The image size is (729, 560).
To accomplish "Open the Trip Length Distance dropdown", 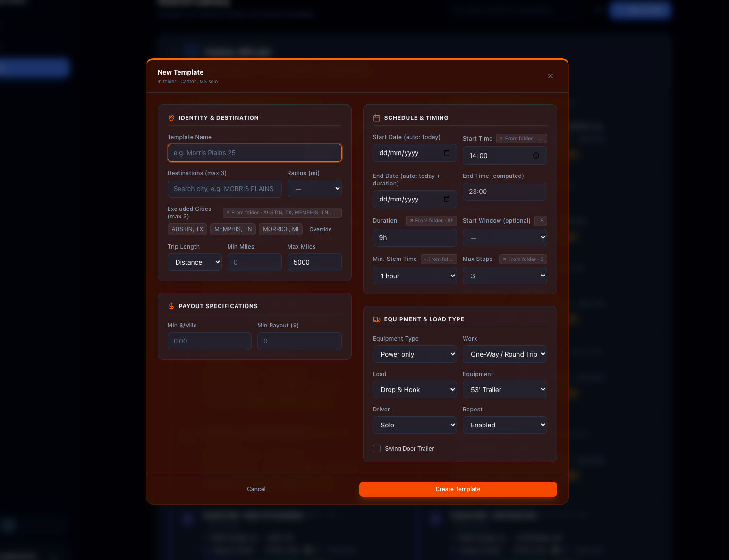I will (x=195, y=262).
